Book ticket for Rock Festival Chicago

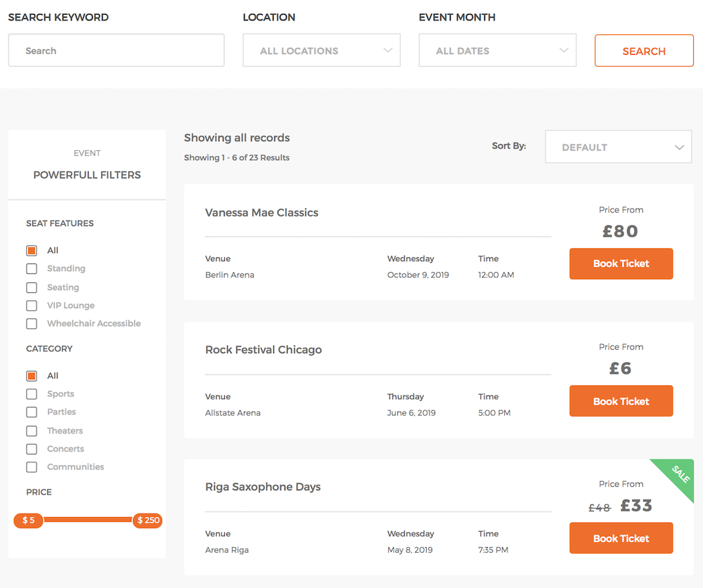click(621, 401)
